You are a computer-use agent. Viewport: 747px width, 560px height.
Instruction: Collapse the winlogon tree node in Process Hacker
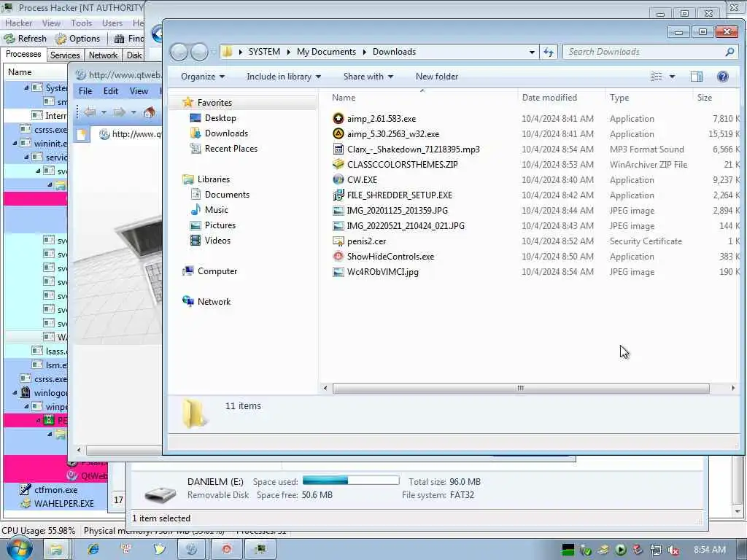(15, 393)
